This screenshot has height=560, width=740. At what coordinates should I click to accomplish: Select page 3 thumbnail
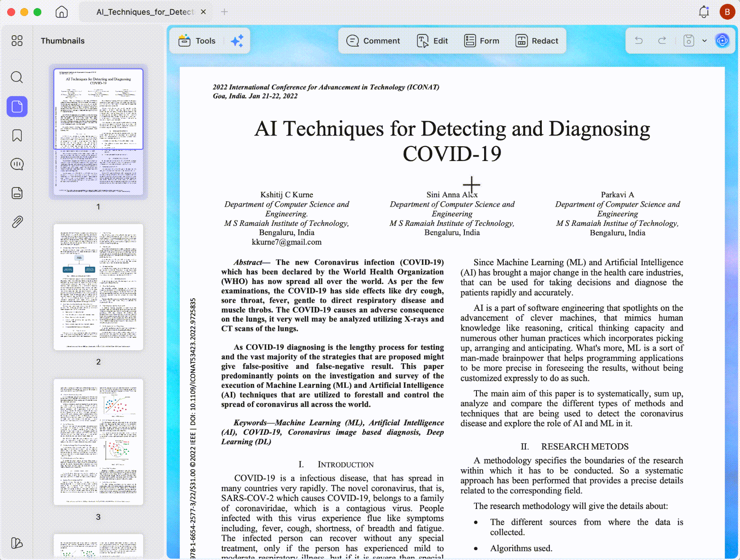pos(98,442)
